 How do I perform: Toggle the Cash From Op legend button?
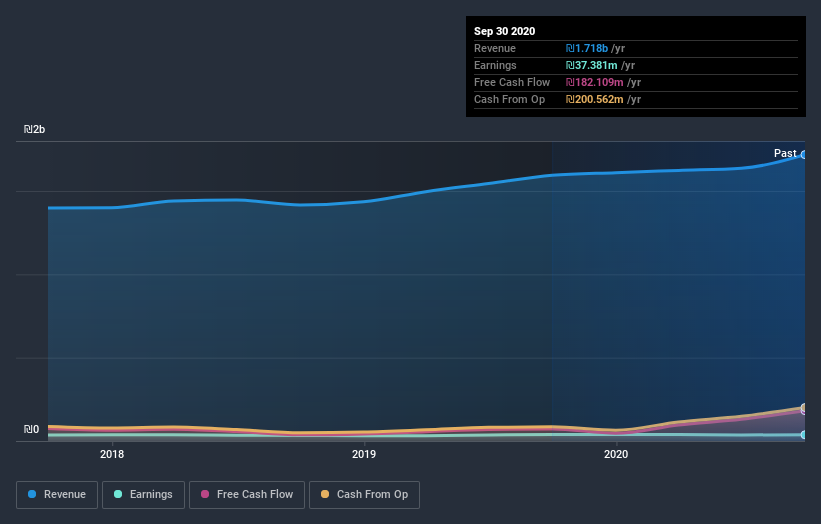364,495
